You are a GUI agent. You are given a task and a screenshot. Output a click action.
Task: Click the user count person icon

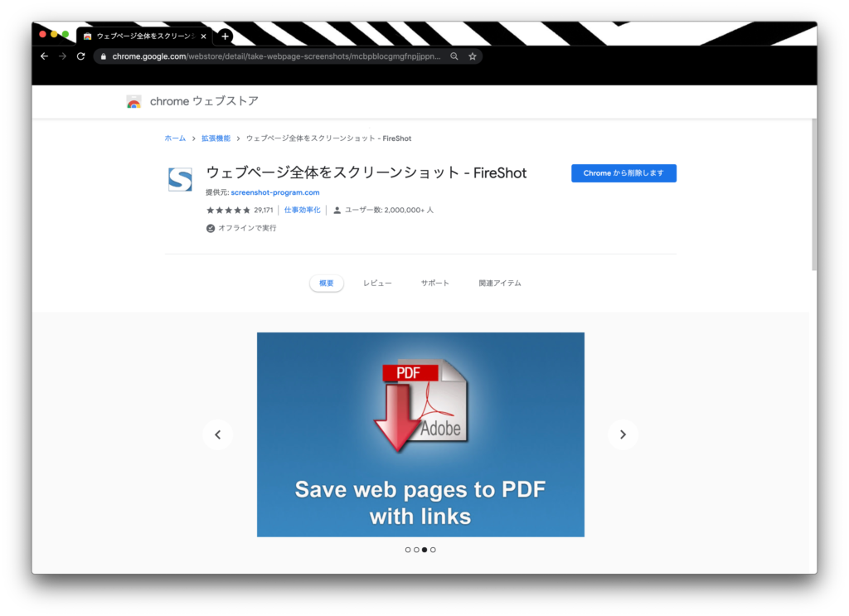(337, 210)
